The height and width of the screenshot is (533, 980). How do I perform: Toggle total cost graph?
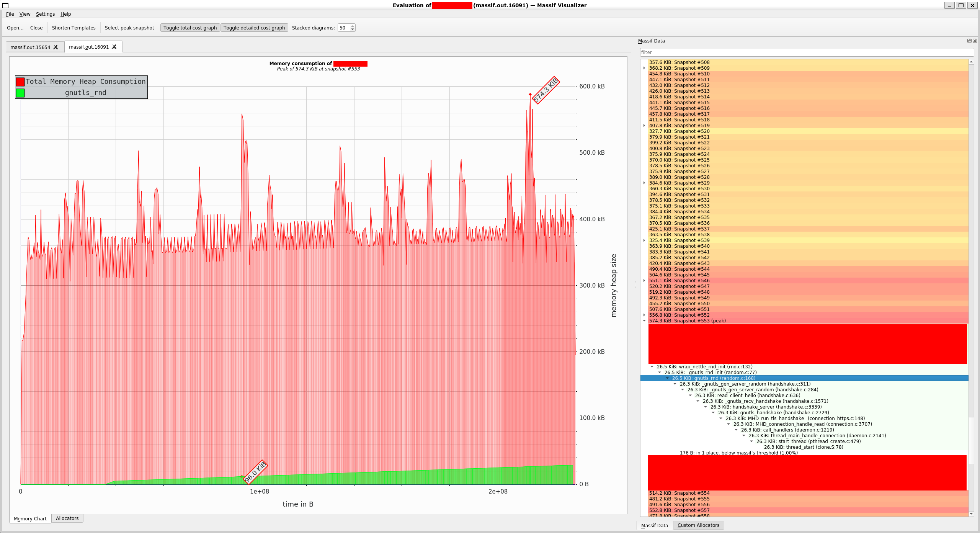[190, 28]
